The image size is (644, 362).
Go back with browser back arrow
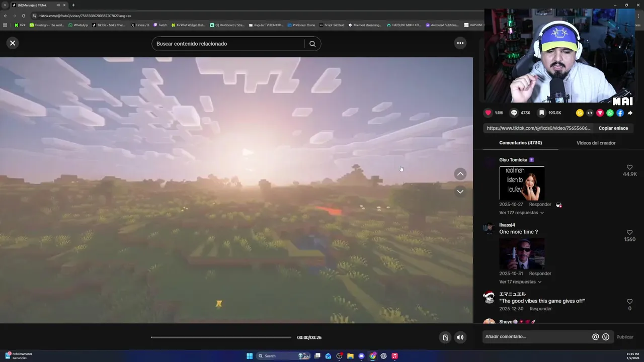(x=6, y=16)
